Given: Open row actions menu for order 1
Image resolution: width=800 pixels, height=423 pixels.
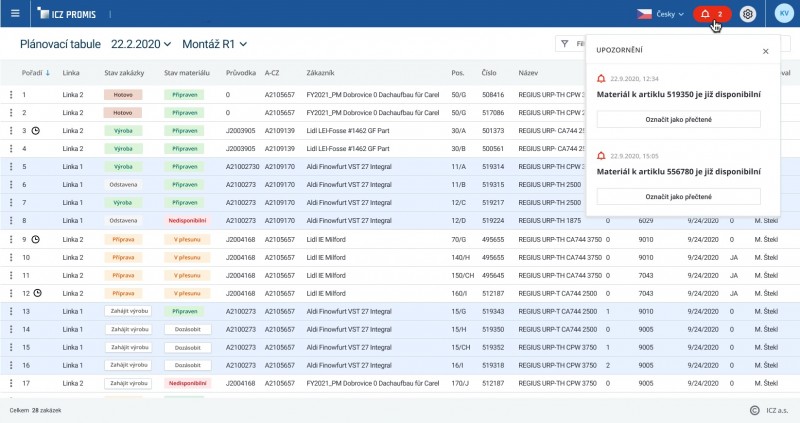Looking at the screenshot, I should (x=11, y=94).
